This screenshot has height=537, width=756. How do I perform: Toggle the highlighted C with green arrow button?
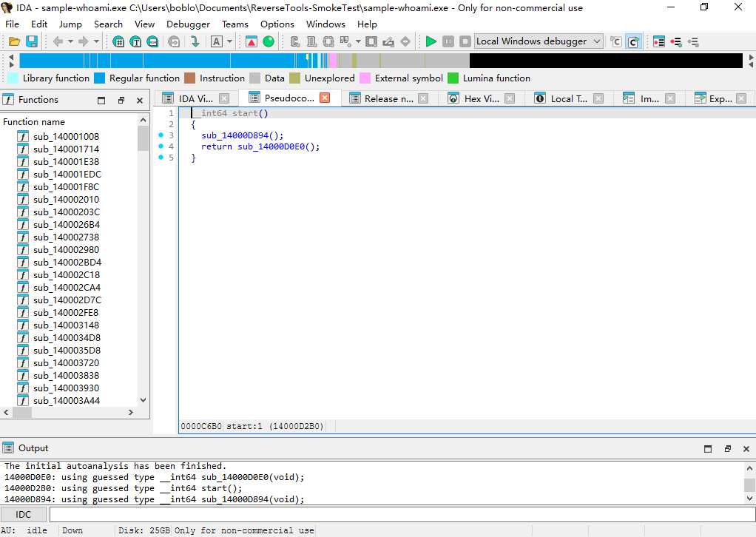(x=633, y=41)
